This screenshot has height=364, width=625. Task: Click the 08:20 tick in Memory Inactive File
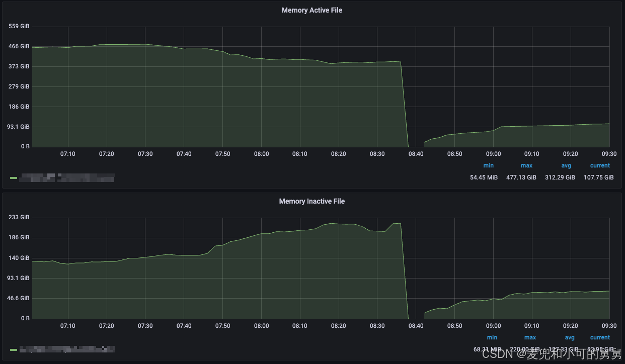click(x=339, y=326)
